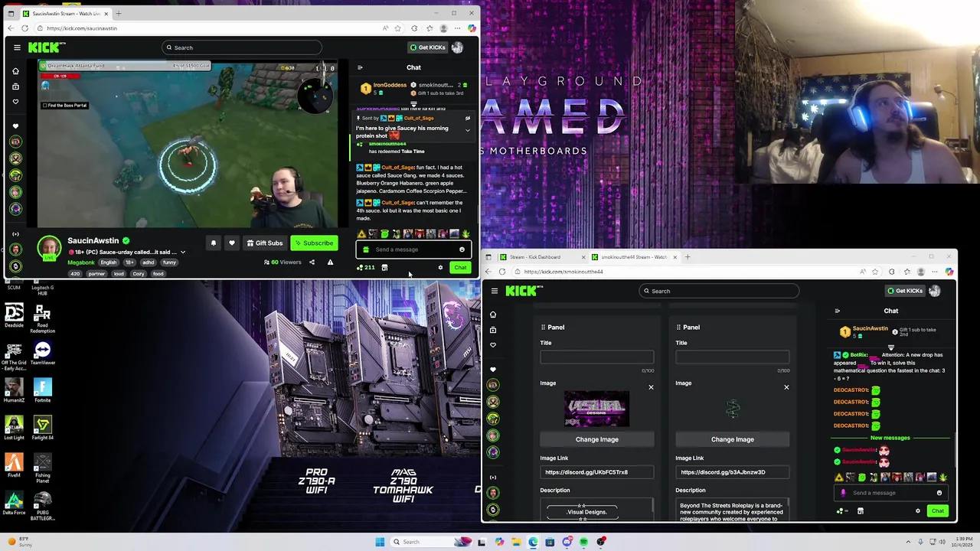Open the Fortnite desktop shortcut

click(43, 391)
